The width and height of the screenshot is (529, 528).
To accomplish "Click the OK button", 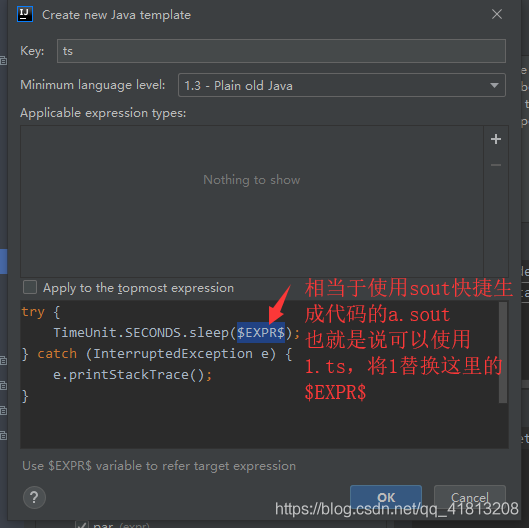I will (386, 497).
